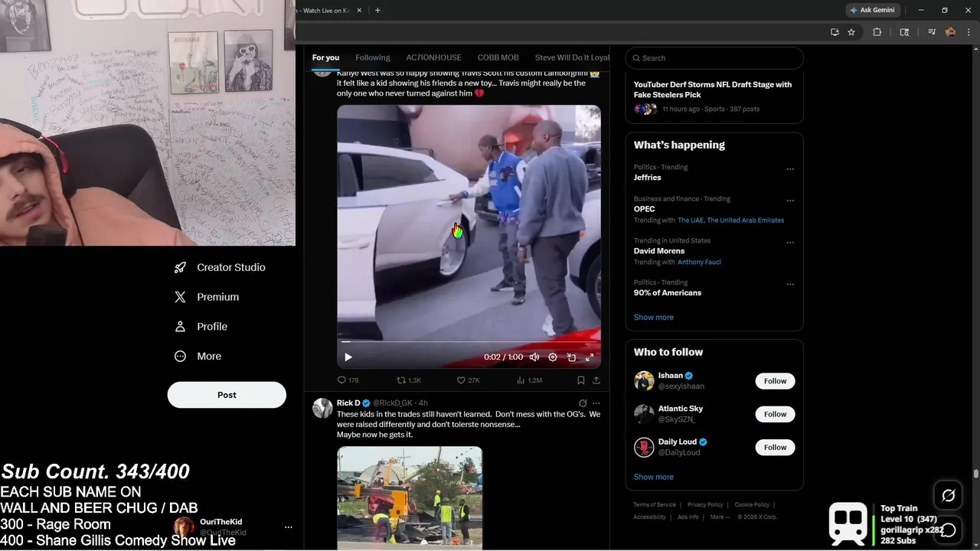Follow Daily Loud
Image resolution: width=980 pixels, height=551 pixels.
pyautogui.click(x=775, y=447)
